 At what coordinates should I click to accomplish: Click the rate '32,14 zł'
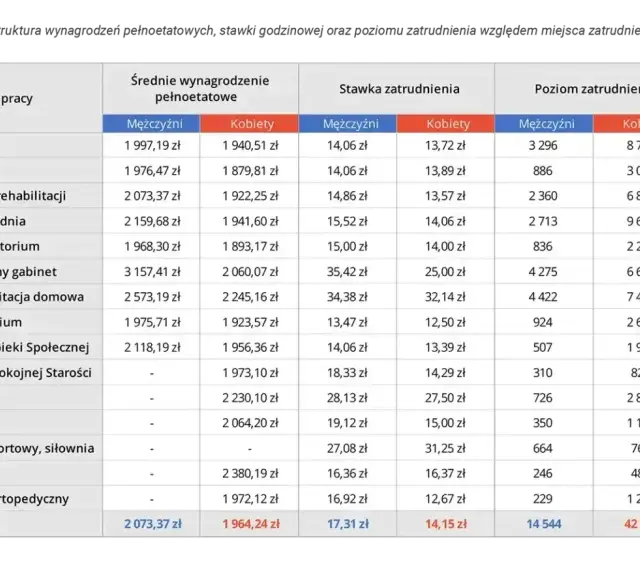[x=445, y=297]
